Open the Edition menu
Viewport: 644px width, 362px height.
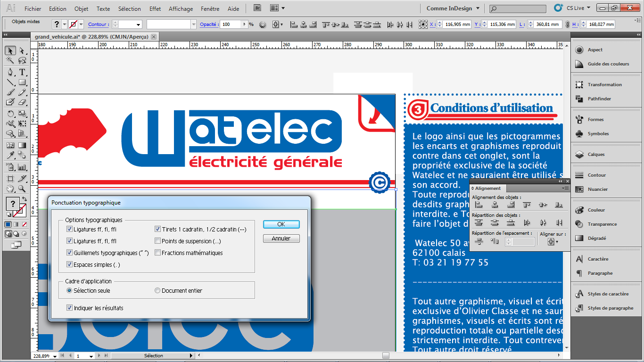pyautogui.click(x=58, y=8)
